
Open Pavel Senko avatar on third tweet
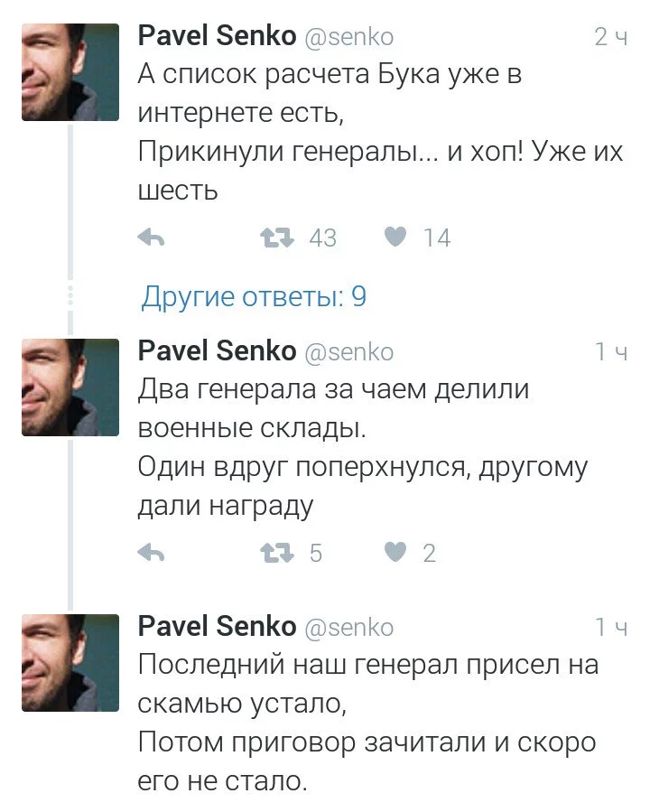click(x=70, y=663)
